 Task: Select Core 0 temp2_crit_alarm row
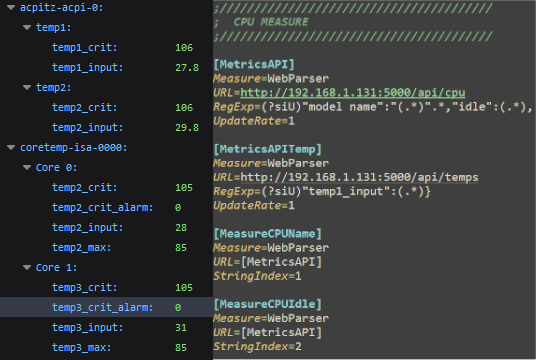[106, 208]
